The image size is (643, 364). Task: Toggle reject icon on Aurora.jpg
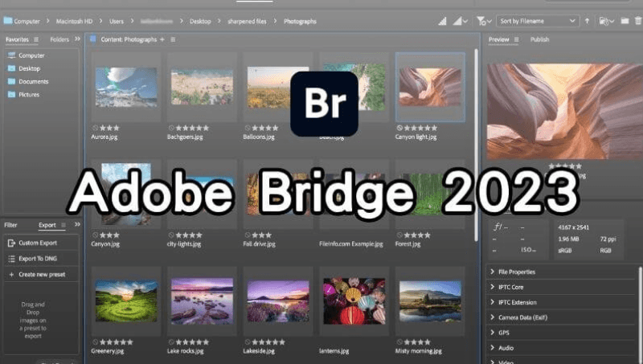pyautogui.click(x=95, y=128)
